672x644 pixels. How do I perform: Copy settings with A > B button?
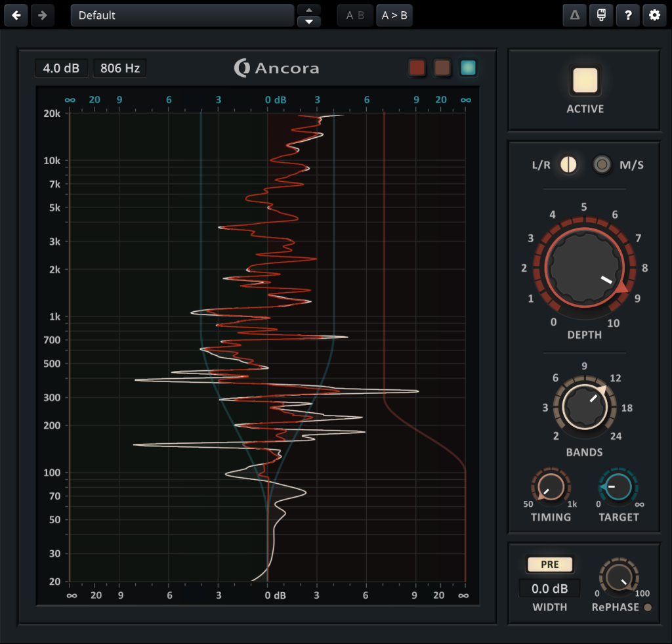(394, 16)
